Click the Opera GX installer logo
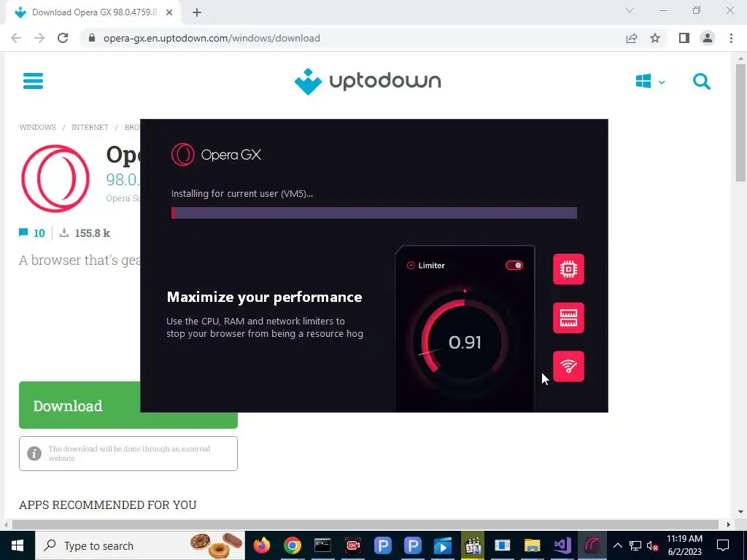747x560 pixels. [216, 155]
